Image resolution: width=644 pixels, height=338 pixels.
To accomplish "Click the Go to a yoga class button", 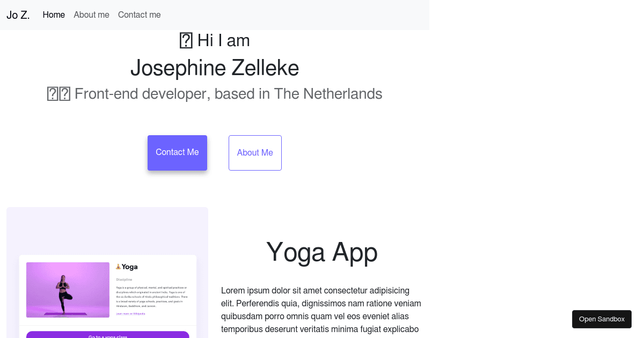I will [108, 335].
